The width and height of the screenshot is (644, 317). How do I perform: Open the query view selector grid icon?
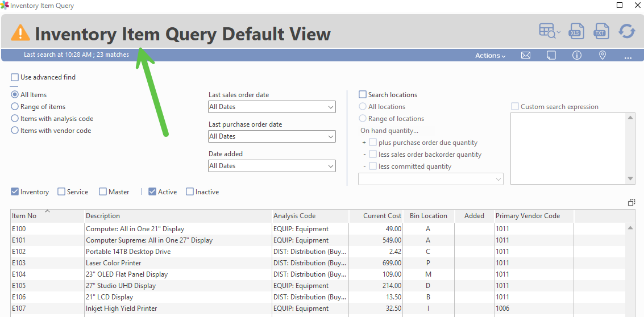coord(550,32)
